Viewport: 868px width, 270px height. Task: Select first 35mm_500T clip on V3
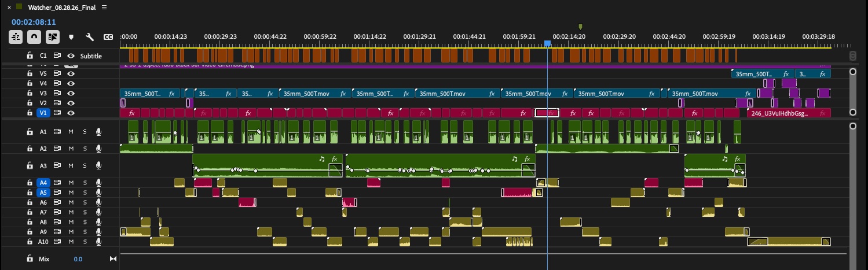click(x=151, y=93)
